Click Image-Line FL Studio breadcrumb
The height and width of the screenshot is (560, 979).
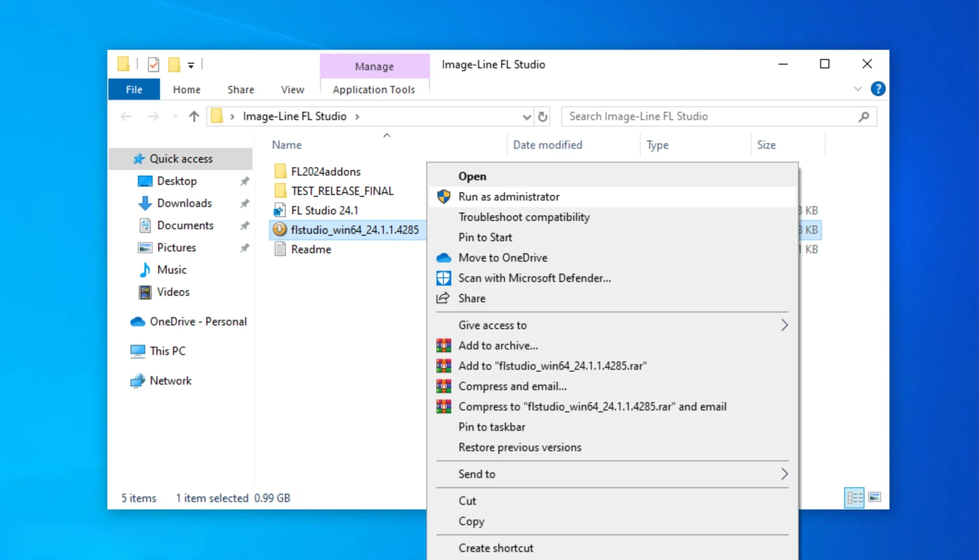pos(295,117)
